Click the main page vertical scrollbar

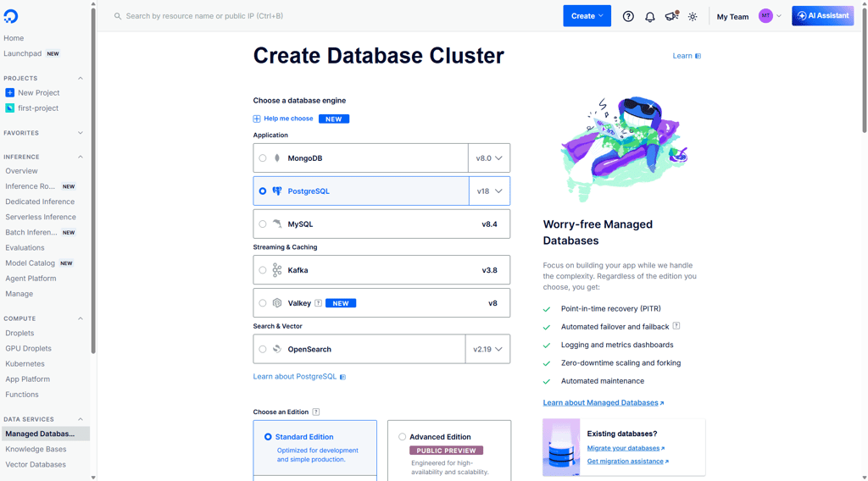click(864, 69)
